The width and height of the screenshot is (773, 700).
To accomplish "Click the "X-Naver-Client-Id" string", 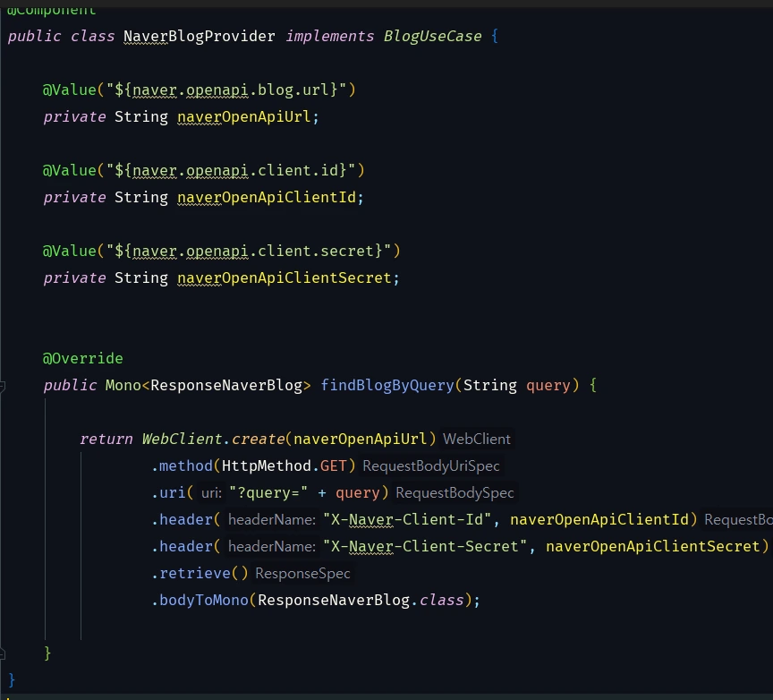I will coord(407,519).
